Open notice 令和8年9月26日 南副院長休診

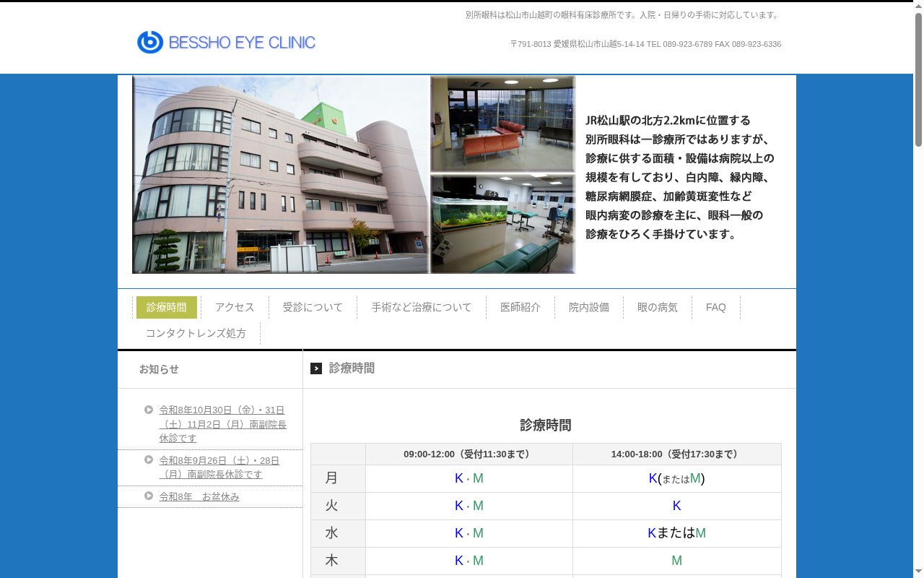click(x=219, y=467)
